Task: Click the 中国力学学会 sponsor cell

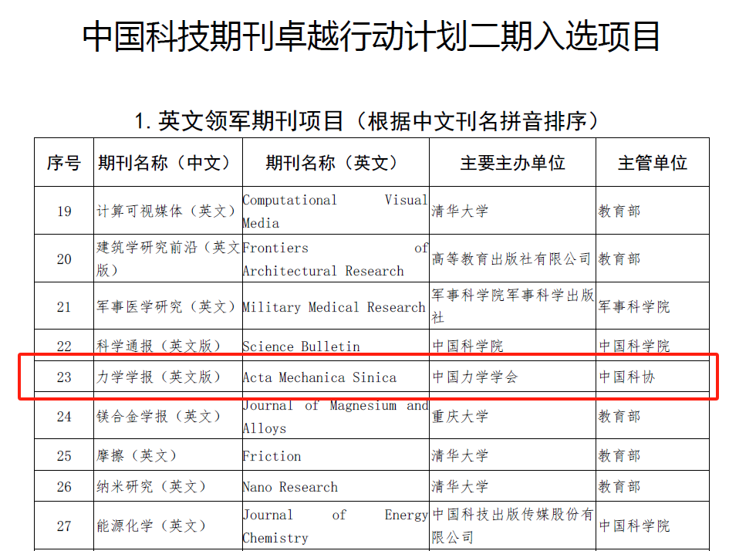Action: click(474, 377)
